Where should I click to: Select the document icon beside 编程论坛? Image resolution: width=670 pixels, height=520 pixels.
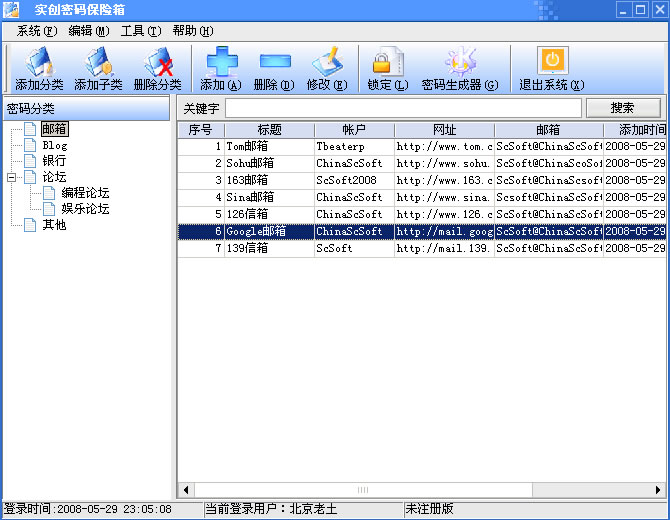tap(49, 193)
